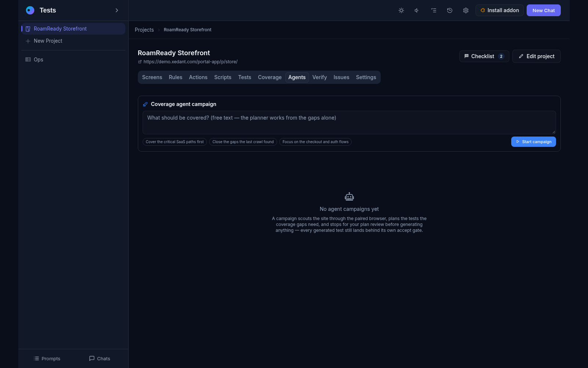Switch to the Actions tab

[198, 77]
